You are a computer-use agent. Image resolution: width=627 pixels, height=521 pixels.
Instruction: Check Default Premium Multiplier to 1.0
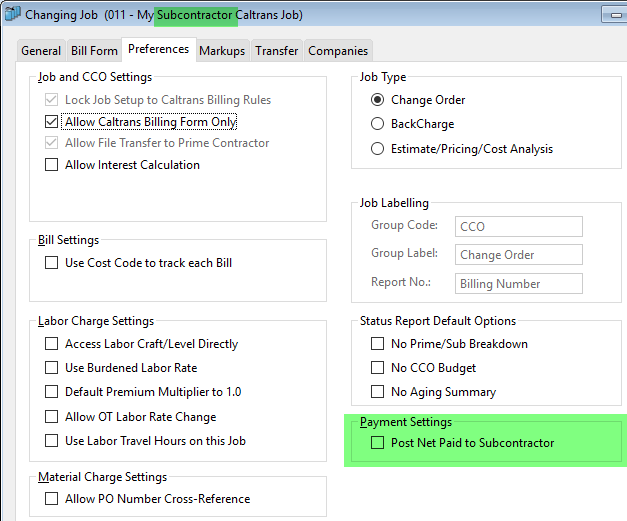tap(52, 392)
